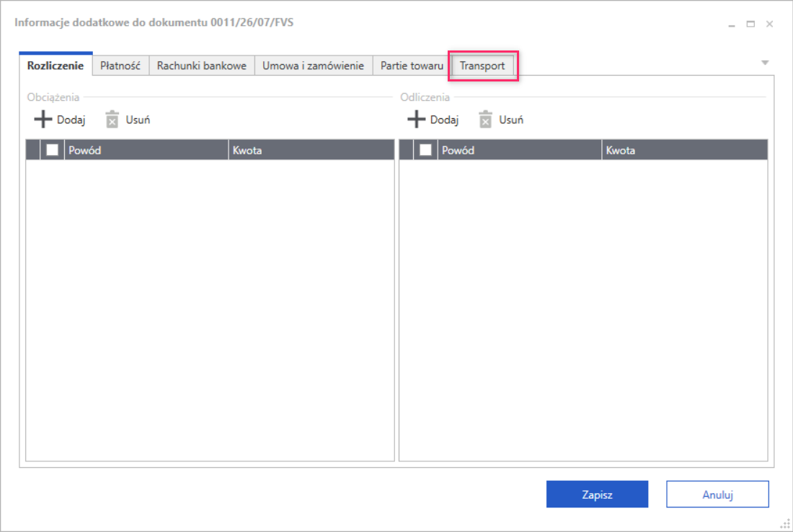793x532 pixels.
Task: Open the Płatność tab
Action: [x=120, y=66]
